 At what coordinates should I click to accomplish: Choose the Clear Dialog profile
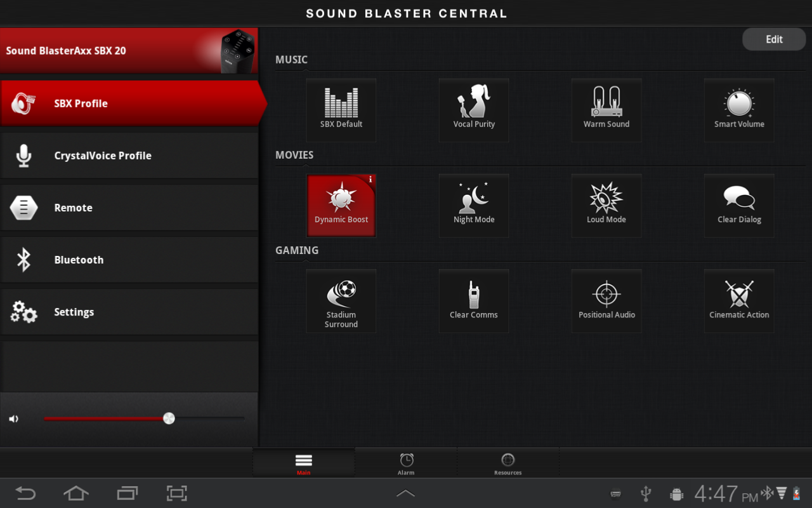(x=739, y=205)
